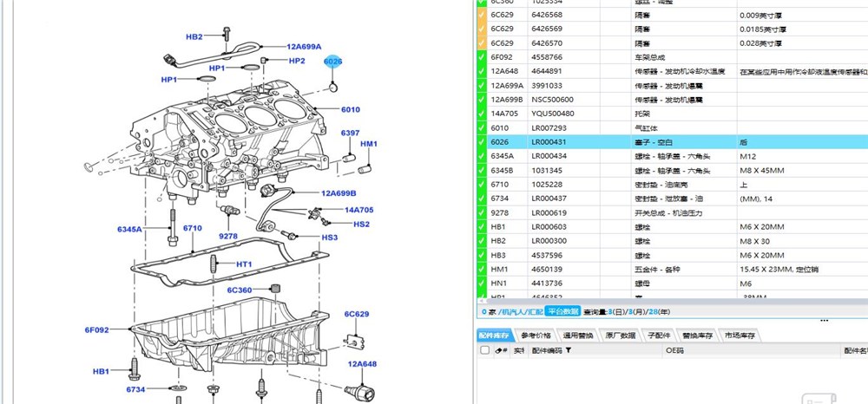Click the highlighted 6026 callout in the diagram
This screenshot has width=868, height=404.
[x=332, y=62]
